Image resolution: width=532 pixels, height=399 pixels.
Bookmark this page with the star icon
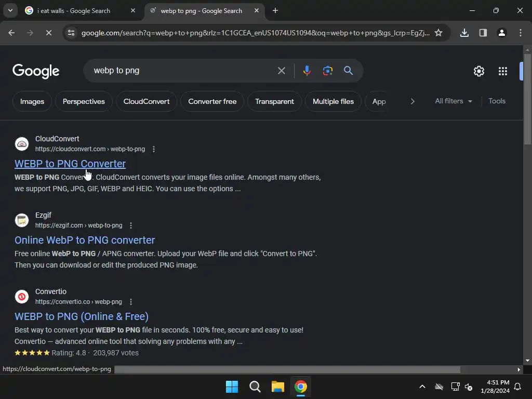(438, 33)
